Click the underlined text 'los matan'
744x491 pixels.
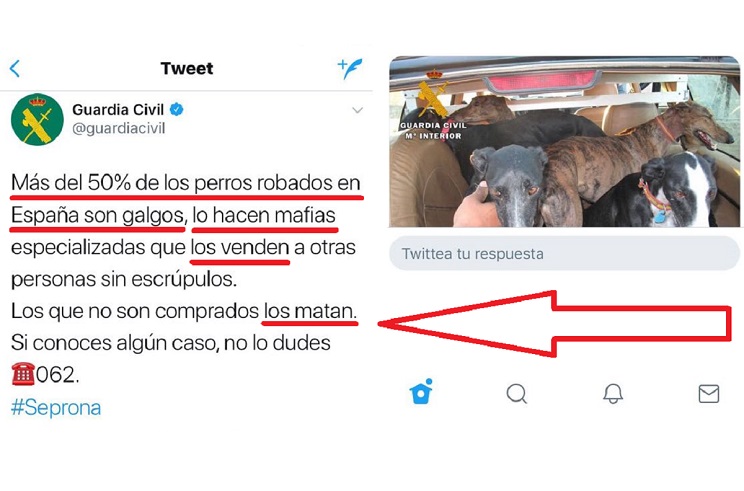coord(310,312)
